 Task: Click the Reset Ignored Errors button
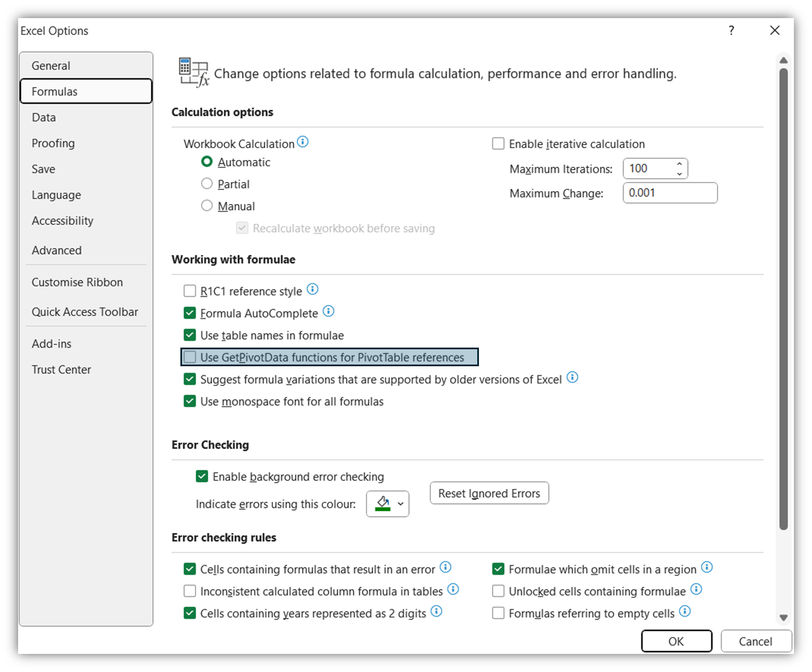(x=489, y=493)
